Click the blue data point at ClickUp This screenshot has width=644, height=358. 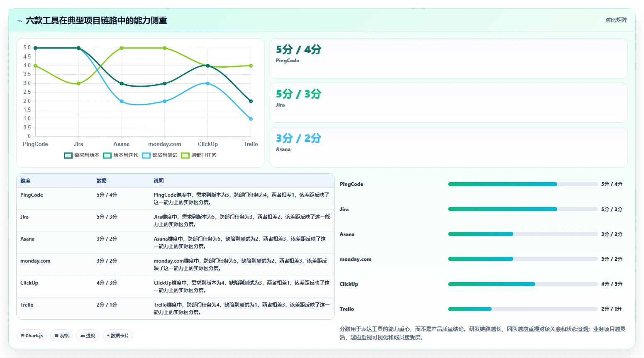(208, 83)
